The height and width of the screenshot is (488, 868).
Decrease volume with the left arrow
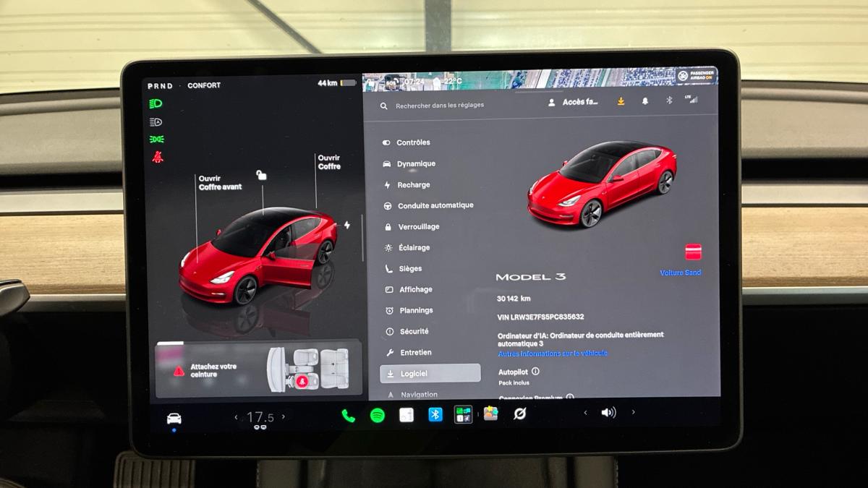[x=585, y=413]
